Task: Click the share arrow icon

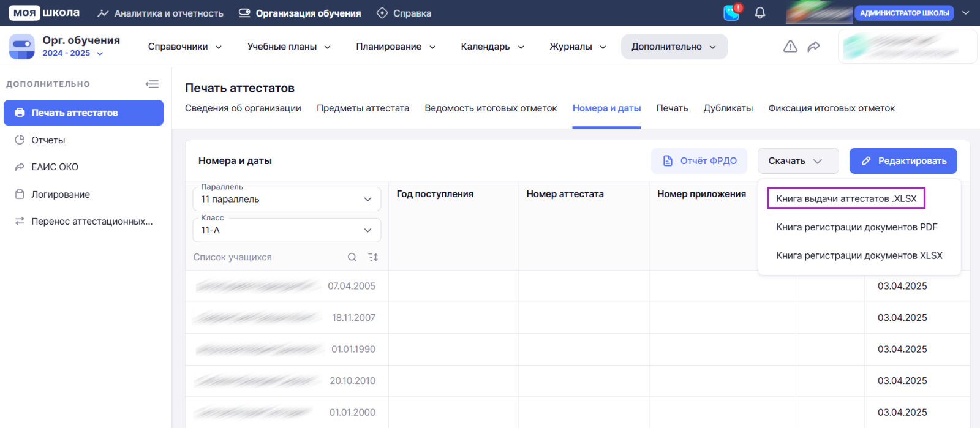Action: point(813,47)
